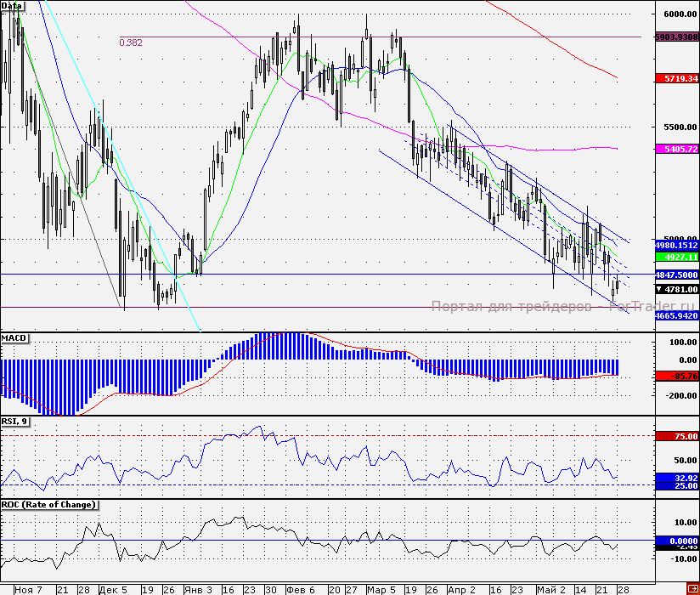Viewport: 700px width, 595px height.
Task: Select the magenta 5405.72 price tag
Action: tap(676, 149)
